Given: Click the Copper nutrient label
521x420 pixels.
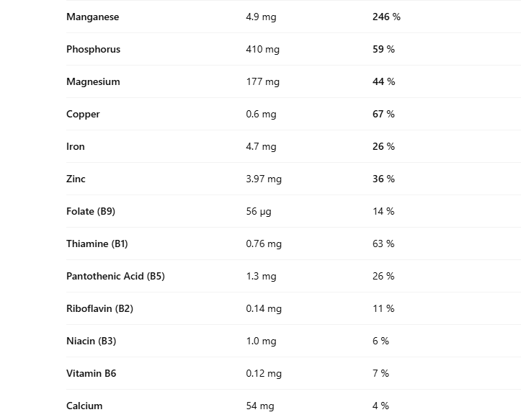Looking at the screenshot, I should (83, 114).
